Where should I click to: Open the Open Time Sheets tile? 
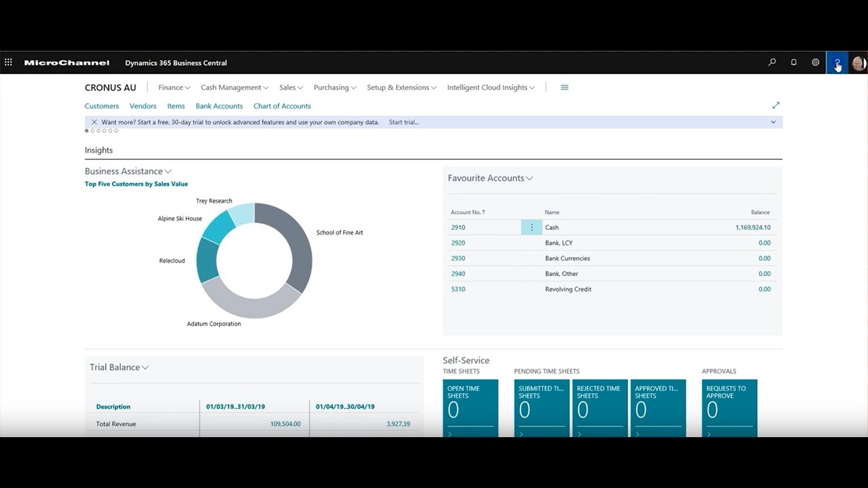(471, 408)
